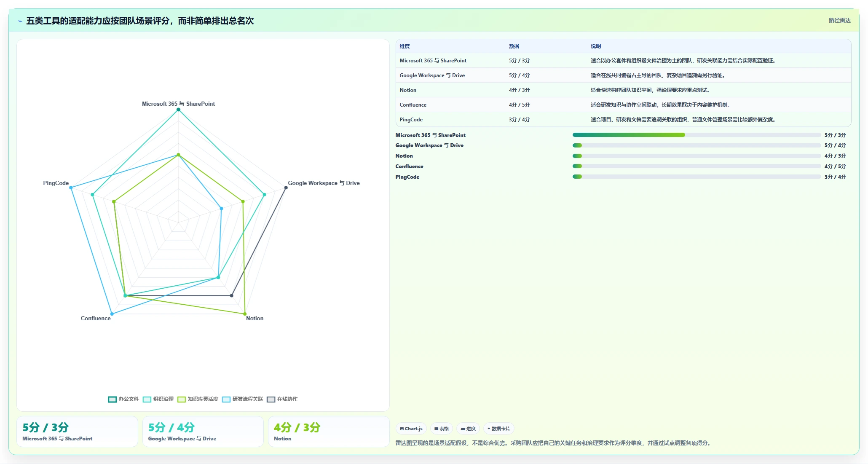Click the PingCode progress bar
This screenshot has height=464, width=868.
697,177
